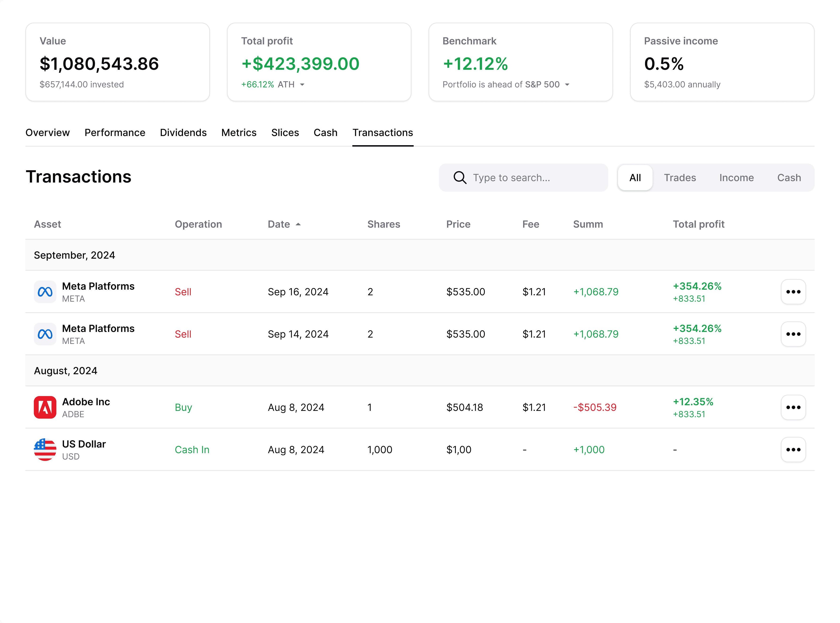
Task: Click the US Dollar flag icon
Action: [45, 449]
